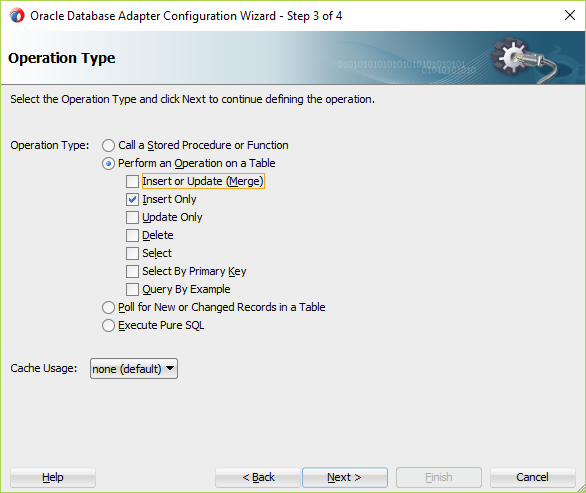Tick the Delete checkbox
This screenshot has height=493, width=586.
(x=132, y=235)
